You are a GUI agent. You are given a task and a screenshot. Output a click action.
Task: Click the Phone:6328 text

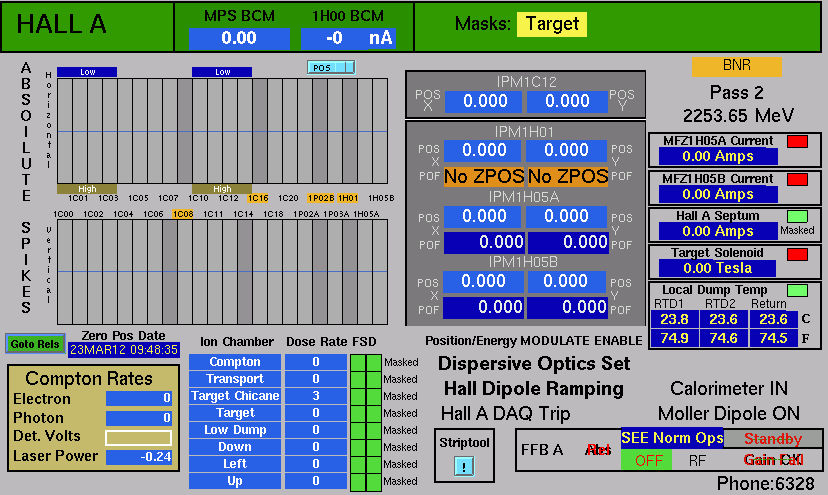click(x=765, y=483)
